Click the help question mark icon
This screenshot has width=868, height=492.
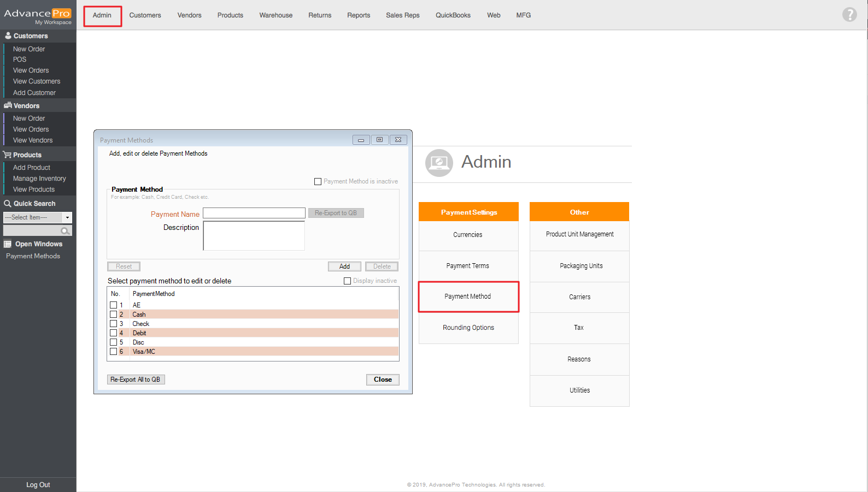click(x=849, y=15)
